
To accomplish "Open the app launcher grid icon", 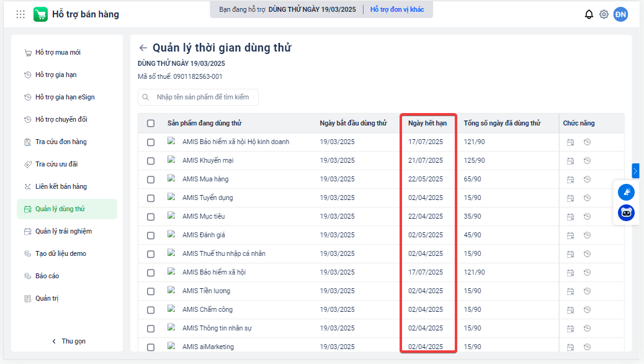I will [20, 14].
